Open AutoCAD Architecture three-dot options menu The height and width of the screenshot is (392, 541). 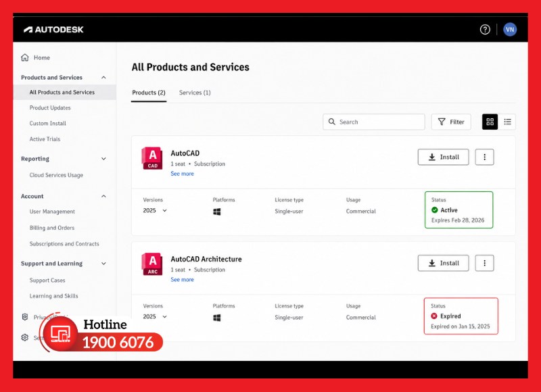click(484, 263)
